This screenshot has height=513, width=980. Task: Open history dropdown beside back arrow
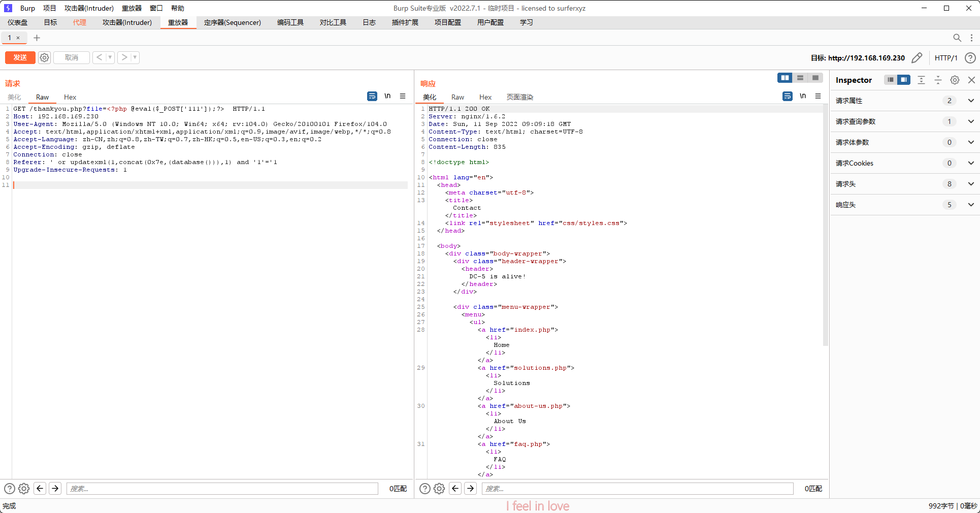click(110, 57)
